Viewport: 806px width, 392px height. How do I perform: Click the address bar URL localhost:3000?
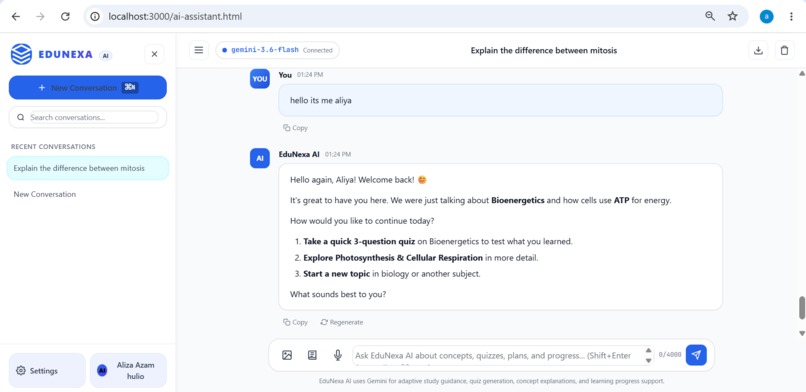(x=175, y=16)
